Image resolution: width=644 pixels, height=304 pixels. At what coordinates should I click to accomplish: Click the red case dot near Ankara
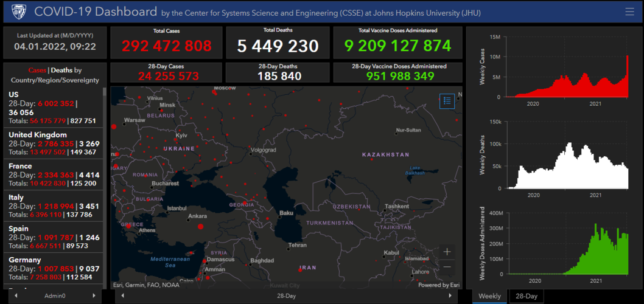point(200,227)
